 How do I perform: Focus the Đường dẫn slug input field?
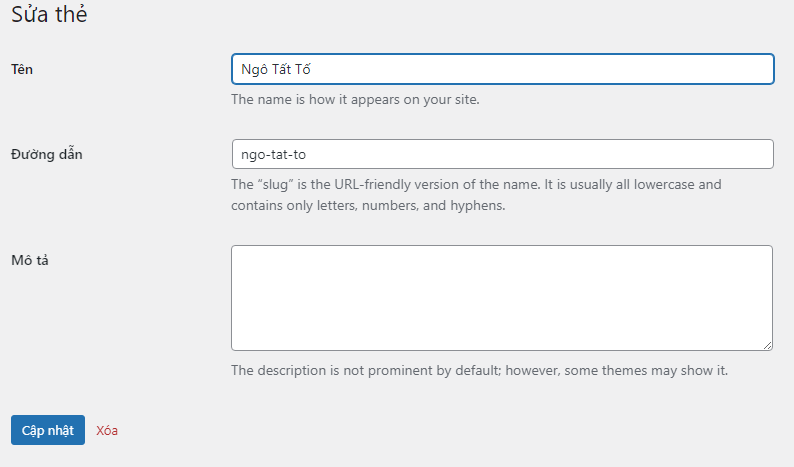point(501,154)
